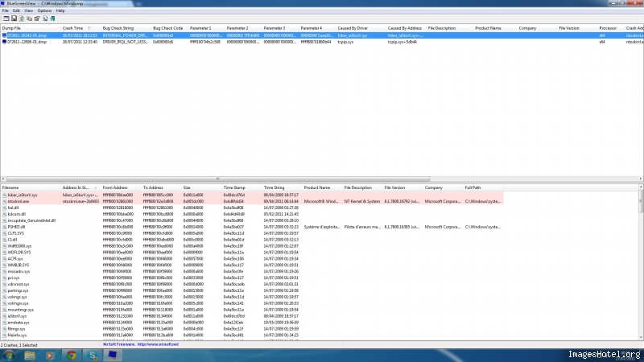Sort by Bug Check Code column
Image resolution: width=644 pixels, height=362 pixels.
pos(169,28)
